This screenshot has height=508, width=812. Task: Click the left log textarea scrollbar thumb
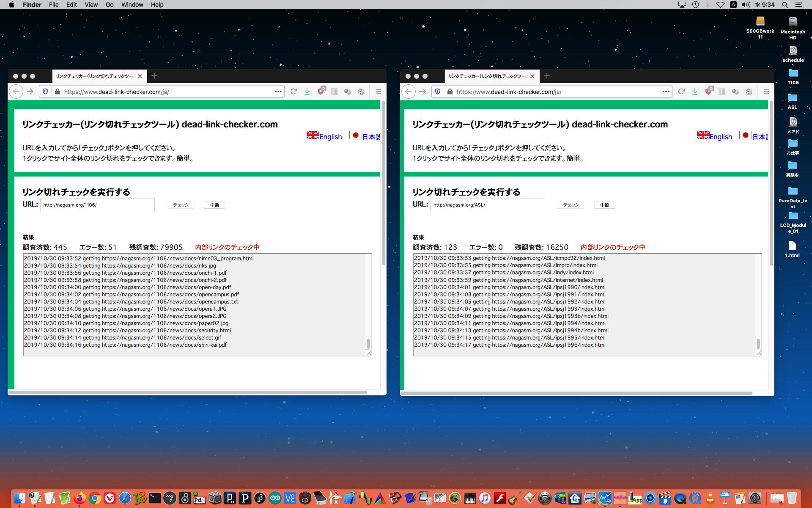368,343
